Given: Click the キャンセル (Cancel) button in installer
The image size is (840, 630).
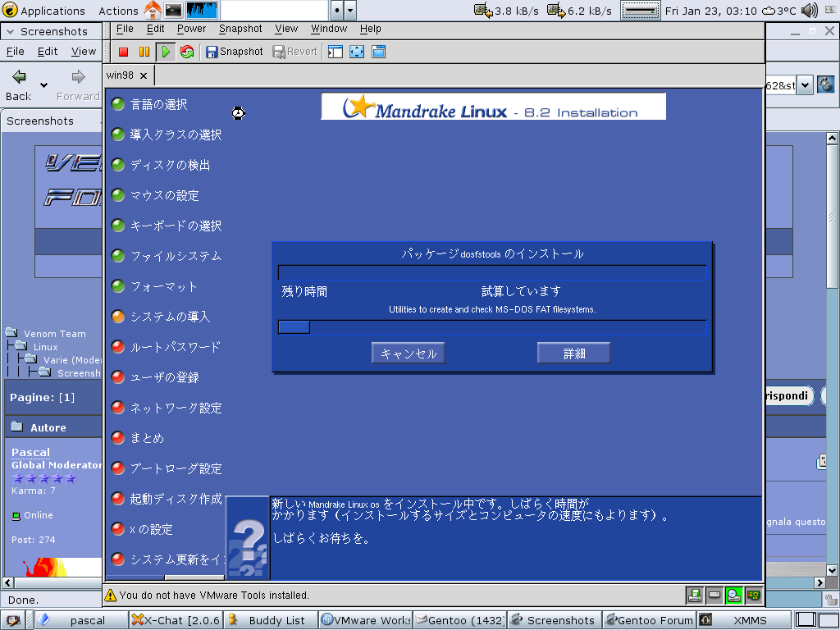Looking at the screenshot, I should tap(409, 354).
